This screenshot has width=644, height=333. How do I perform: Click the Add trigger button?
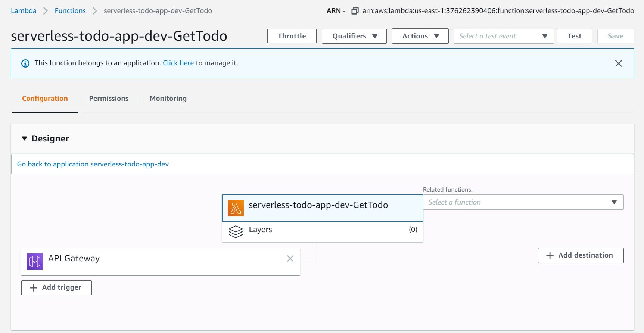pos(56,288)
